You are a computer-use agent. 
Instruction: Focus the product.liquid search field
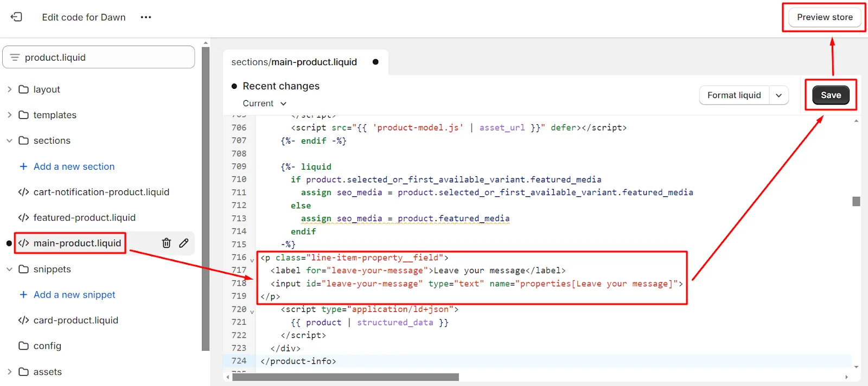tap(99, 57)
